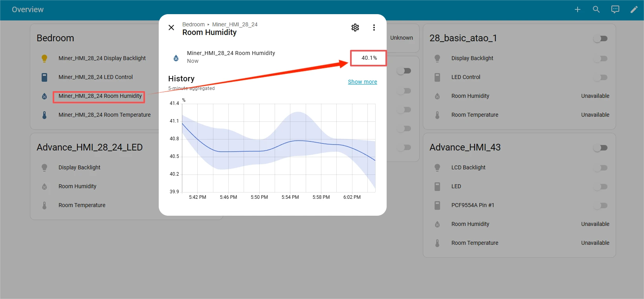Click the Bedroom breadcrumb in dialog
Screen dimensions: 644x299
coord(193,24)
